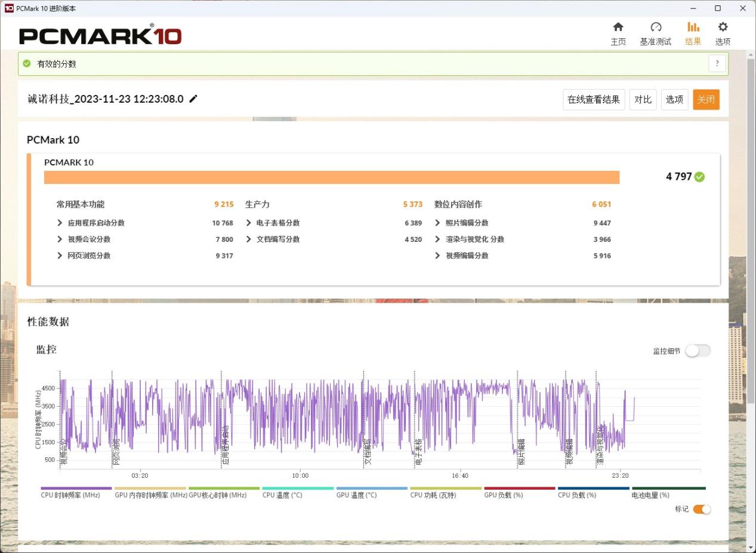This screenshot has width=756, height=553.
Task: Open the 主页 home tab
Action: coord(618,33)
